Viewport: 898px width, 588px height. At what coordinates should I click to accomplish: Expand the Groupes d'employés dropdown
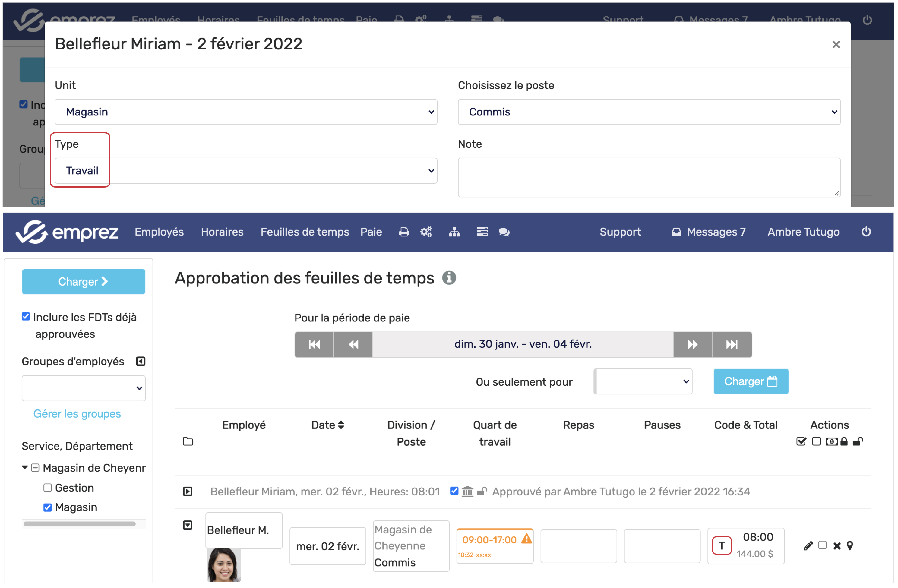pyautogui.click(x=84, y=388)
